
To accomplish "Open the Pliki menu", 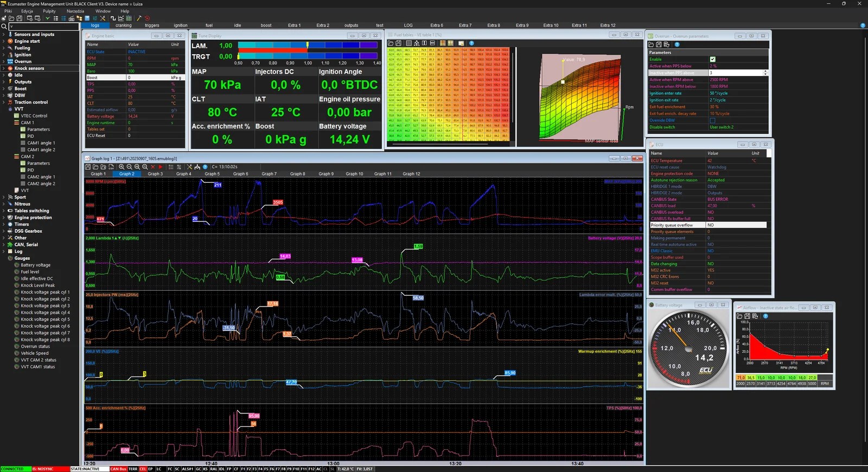I will tap(8, 11).
